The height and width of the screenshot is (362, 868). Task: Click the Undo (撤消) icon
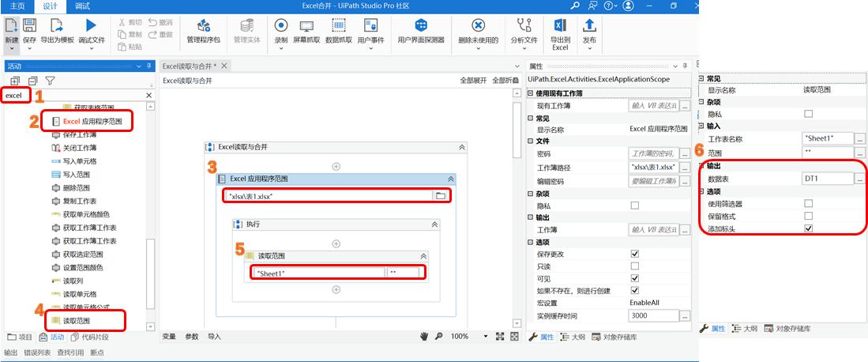pyautogui.click(x=152, y=22)
